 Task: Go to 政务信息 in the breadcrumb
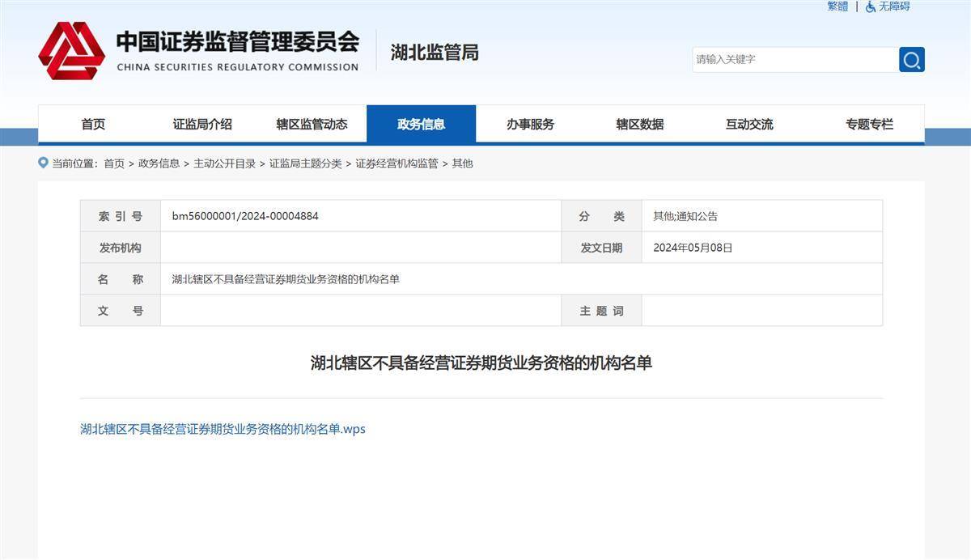[159, 163]
